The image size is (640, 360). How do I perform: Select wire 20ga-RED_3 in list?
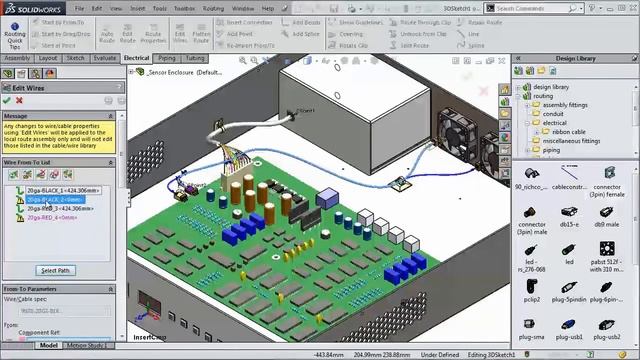tap(60, 209)
